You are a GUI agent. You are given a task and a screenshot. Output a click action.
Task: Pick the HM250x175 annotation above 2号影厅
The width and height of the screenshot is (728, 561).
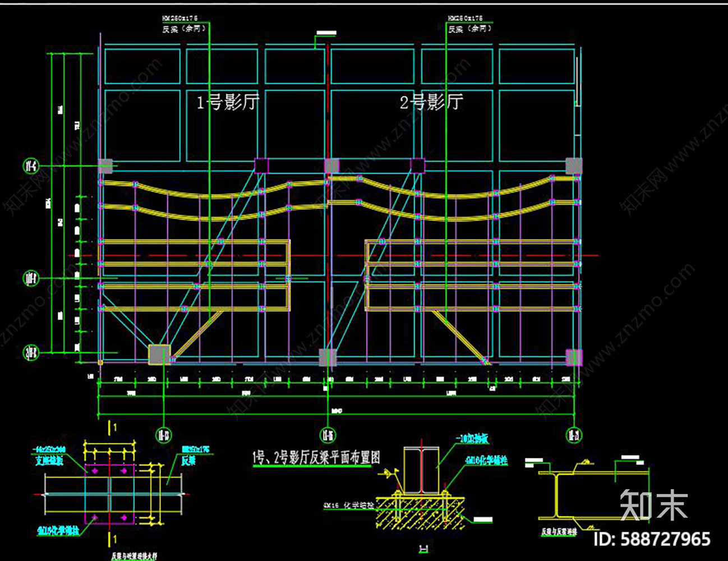pyautogui.click(x=465, y=19)
